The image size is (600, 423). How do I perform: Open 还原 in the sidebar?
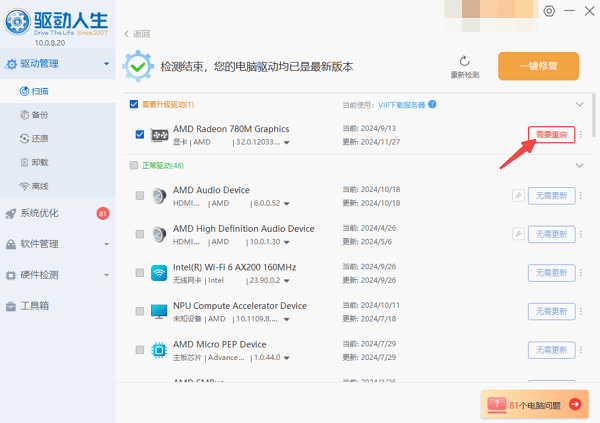click(57, 139)
